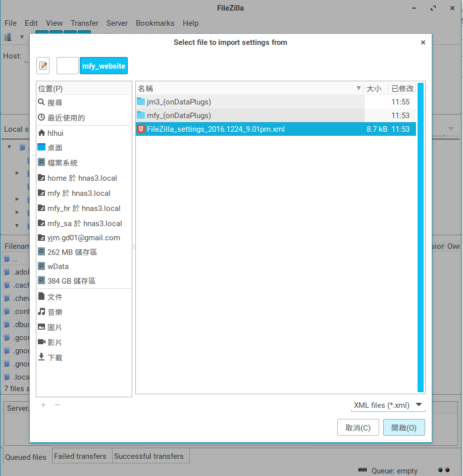The height and width of the screenshot is (476, 463).
Task: Switch to the Failed transfers tab
Action: tap(80, 456)
